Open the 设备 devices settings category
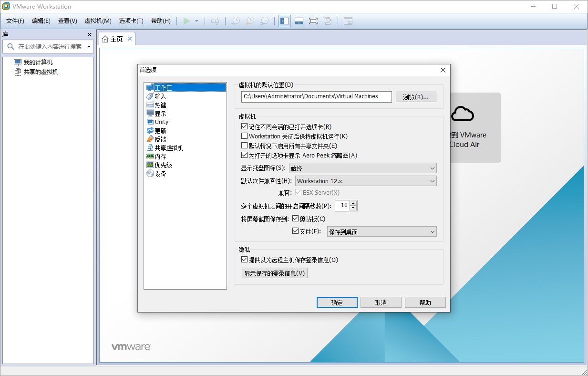The width and height of the screenshot is (588, 376). coord(159,173)
